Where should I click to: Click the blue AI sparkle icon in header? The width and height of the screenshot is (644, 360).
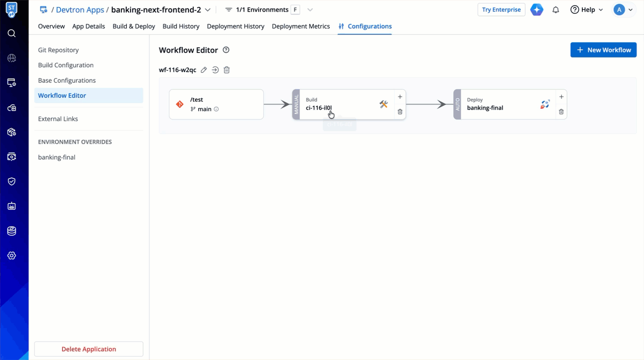[x=537, y=10]
